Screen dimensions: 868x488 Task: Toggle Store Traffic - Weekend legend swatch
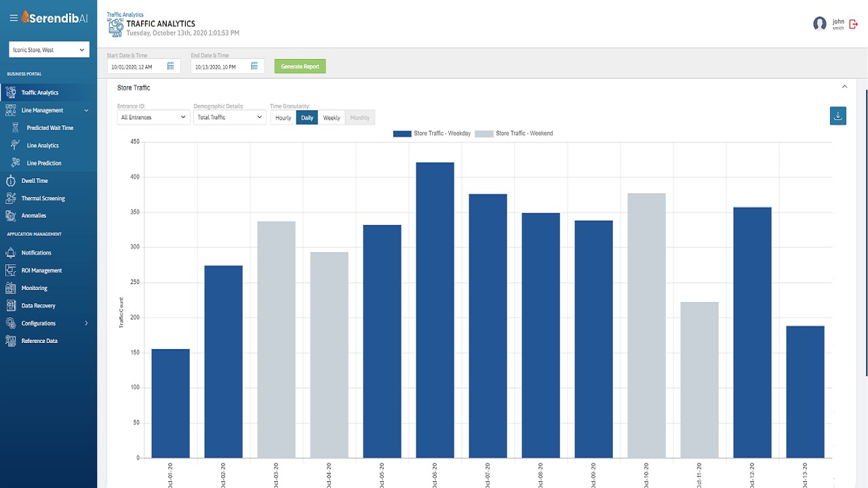point(484,134)
